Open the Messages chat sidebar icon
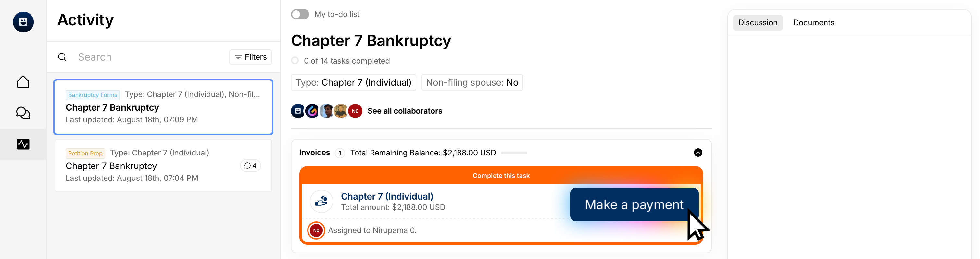Image resolution: width=980 pixels, height=259 pixels. [23, 113]
